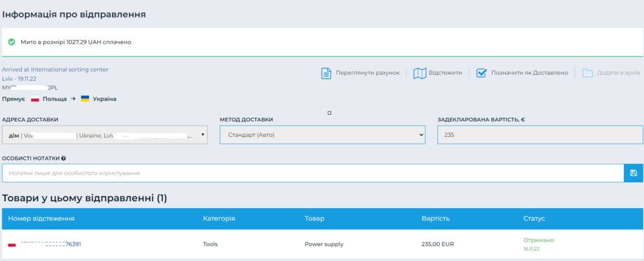Click Poland flag in the tracking number row

coord(12,245)
